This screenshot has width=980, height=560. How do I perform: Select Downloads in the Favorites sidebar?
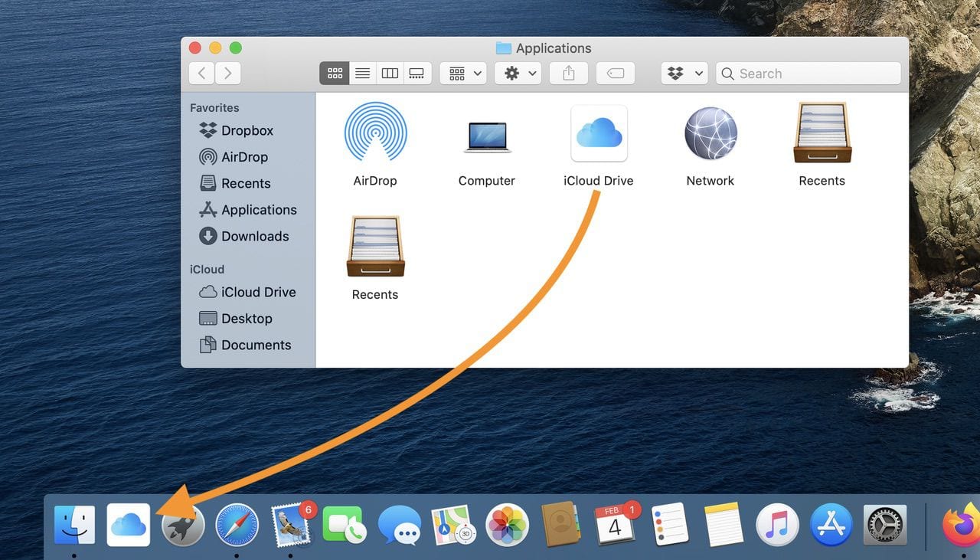click(x=254, y=236)
